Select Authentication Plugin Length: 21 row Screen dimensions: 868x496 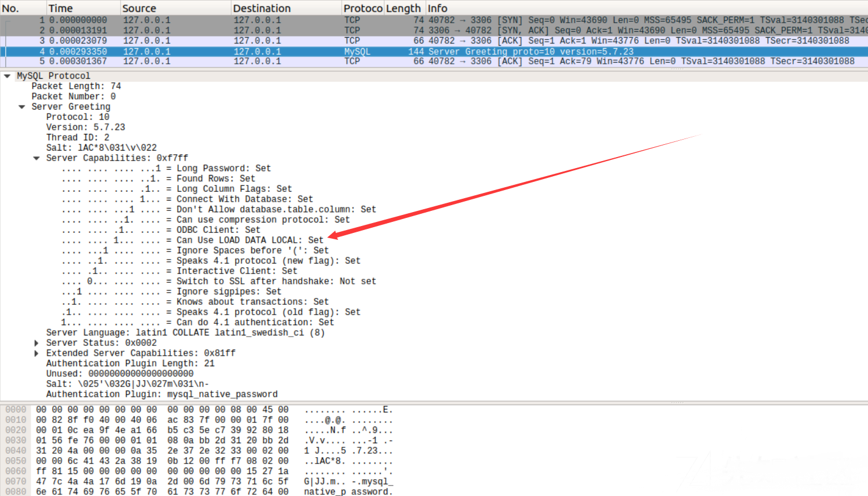pos(130,364)
